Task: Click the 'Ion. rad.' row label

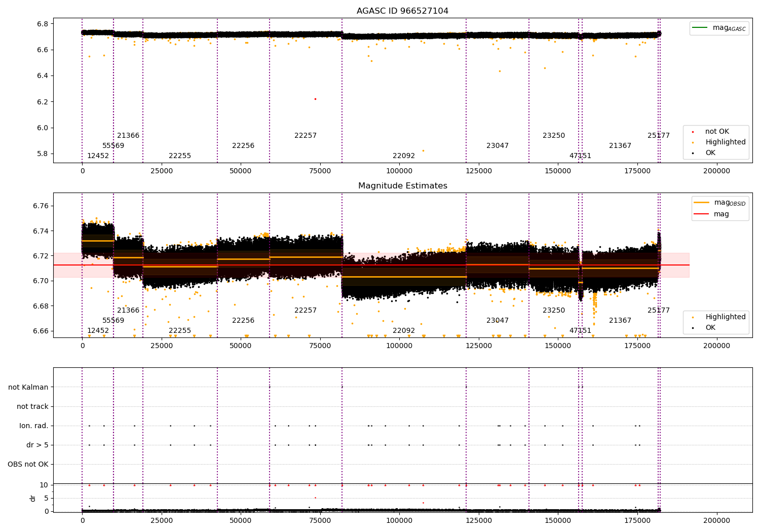Action: click(x=34, y=426)
